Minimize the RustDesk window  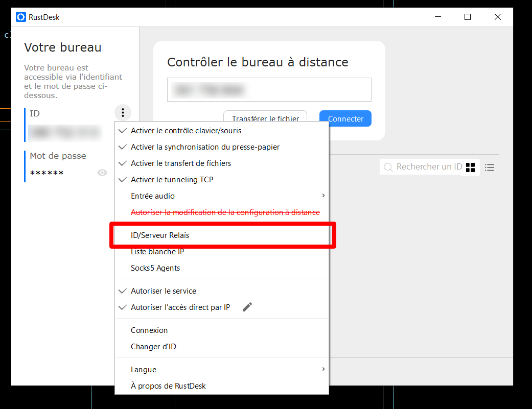(x=438, y=17)
